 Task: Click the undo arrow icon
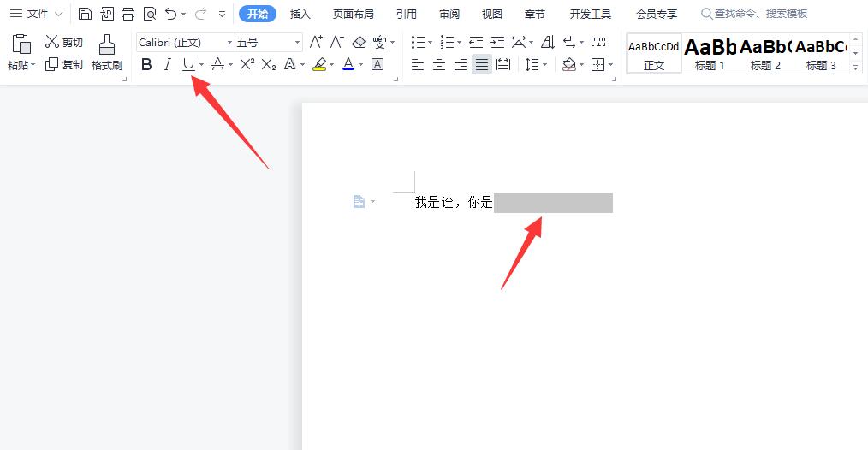(171, 14)
